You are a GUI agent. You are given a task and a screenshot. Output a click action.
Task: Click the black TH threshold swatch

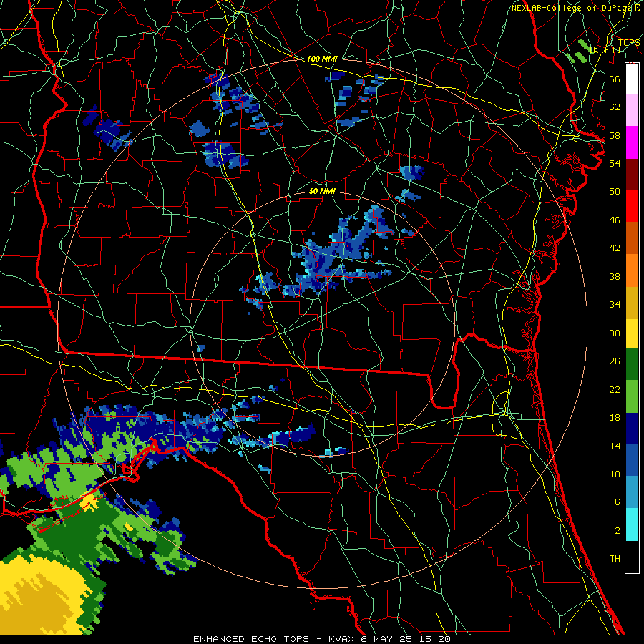pyautogui.click(x=632, y=557)
